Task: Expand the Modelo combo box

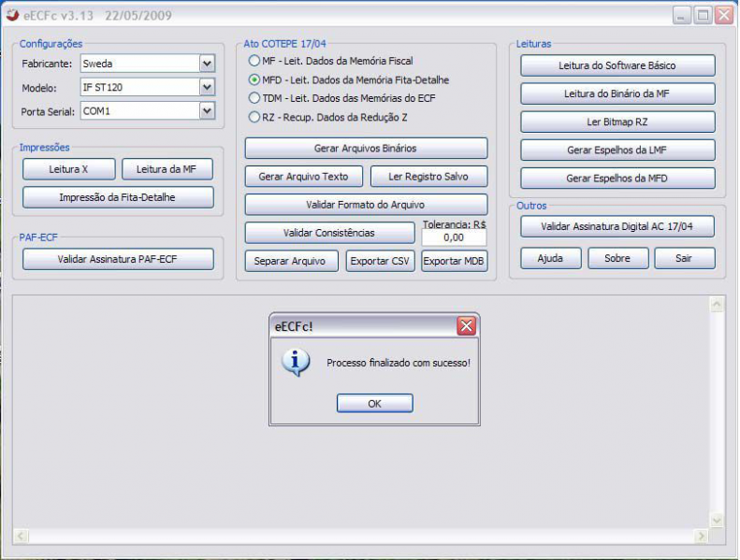Action: point(207,87)
